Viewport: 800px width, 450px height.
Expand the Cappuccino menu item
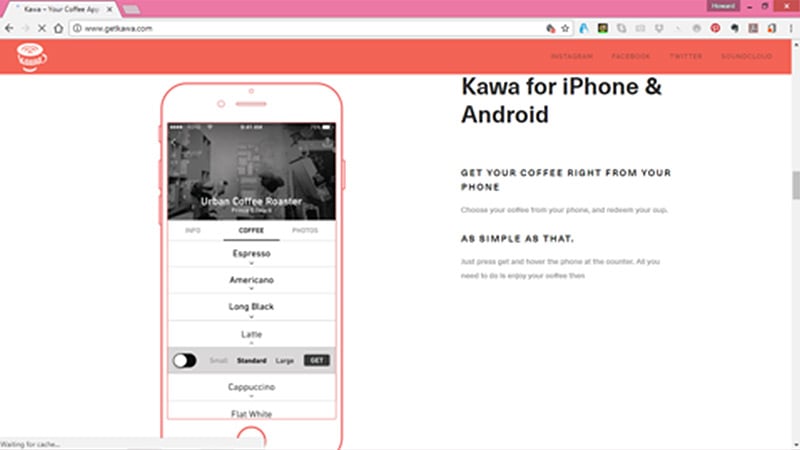(252, 388)
